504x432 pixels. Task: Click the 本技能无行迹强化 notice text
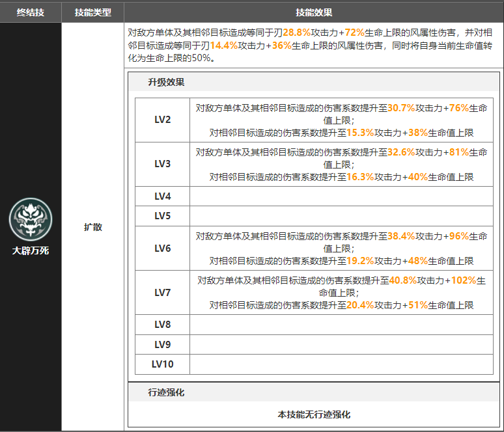point(313,414)
